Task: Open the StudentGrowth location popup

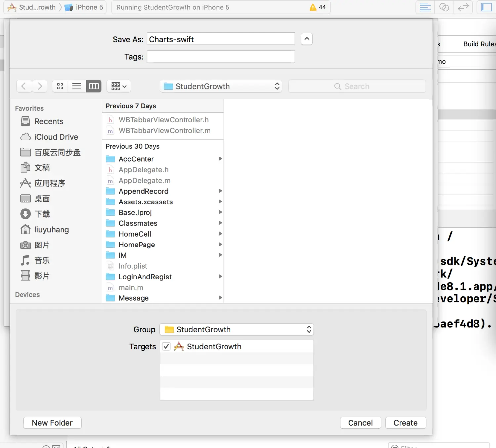Action: pyautogui.click(x=221, y=86)
